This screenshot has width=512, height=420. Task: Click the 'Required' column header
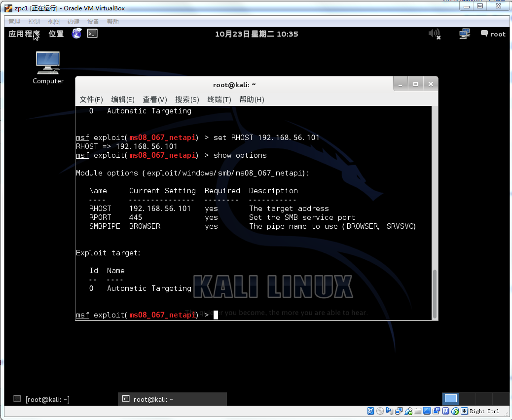tap(222, 191)
